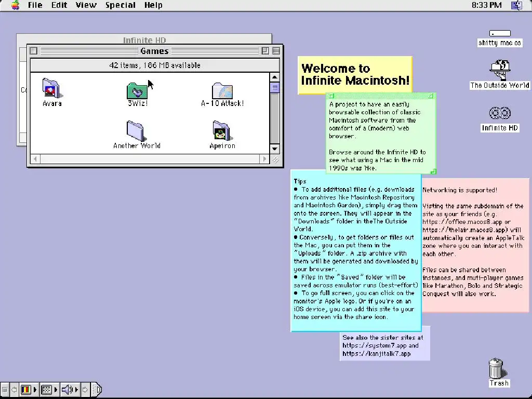Screen dimensions: 532x399
Task: Click the '42 items, 186 MB available' header
Action: coord(155,65)
